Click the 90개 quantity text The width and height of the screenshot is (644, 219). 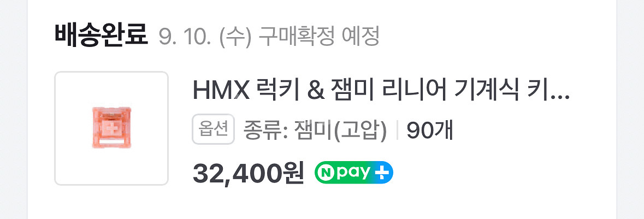pyautogui.click(x=430, y=131)
